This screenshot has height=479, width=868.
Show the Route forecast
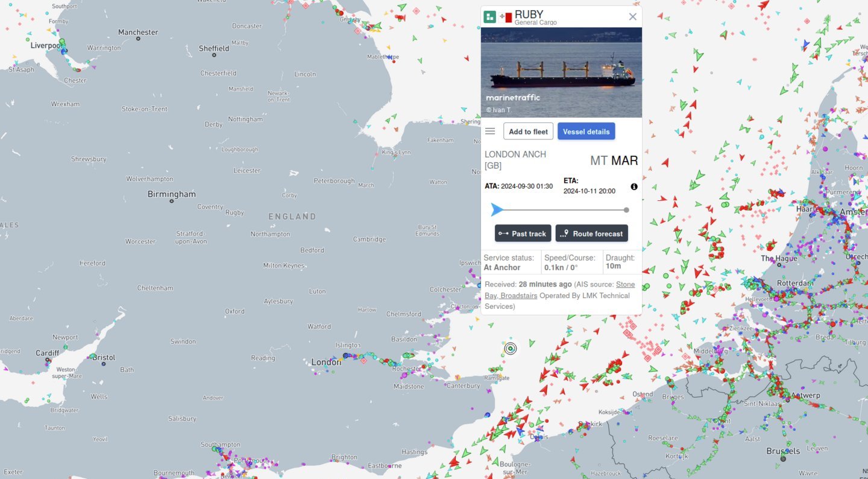(591, 233)
